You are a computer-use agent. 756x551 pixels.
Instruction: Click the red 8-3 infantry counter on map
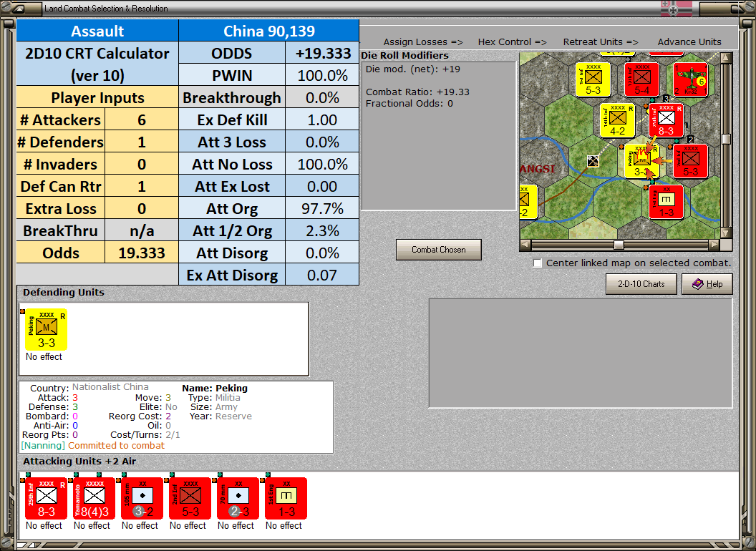coord(666,120)
